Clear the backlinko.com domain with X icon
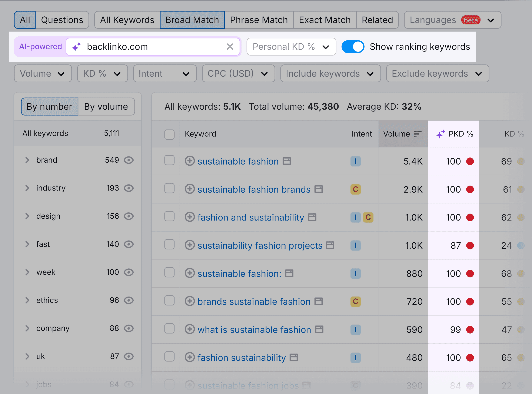 [230, 47]
